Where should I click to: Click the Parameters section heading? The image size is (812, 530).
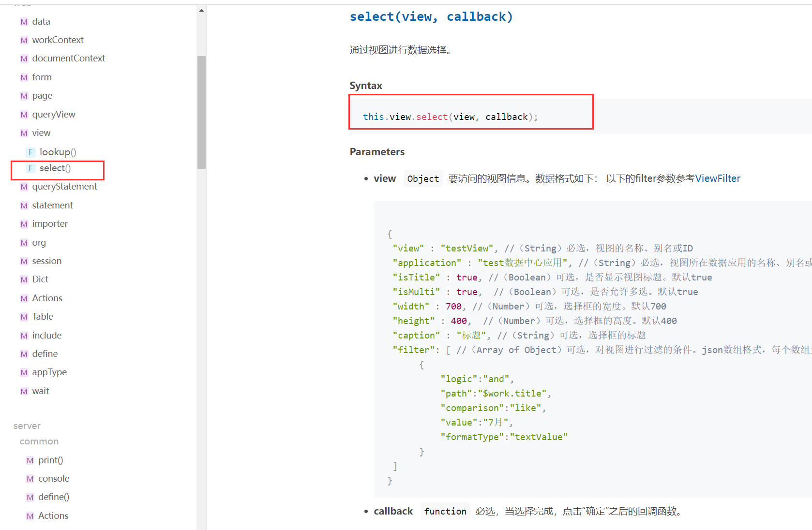click(377, 152)
